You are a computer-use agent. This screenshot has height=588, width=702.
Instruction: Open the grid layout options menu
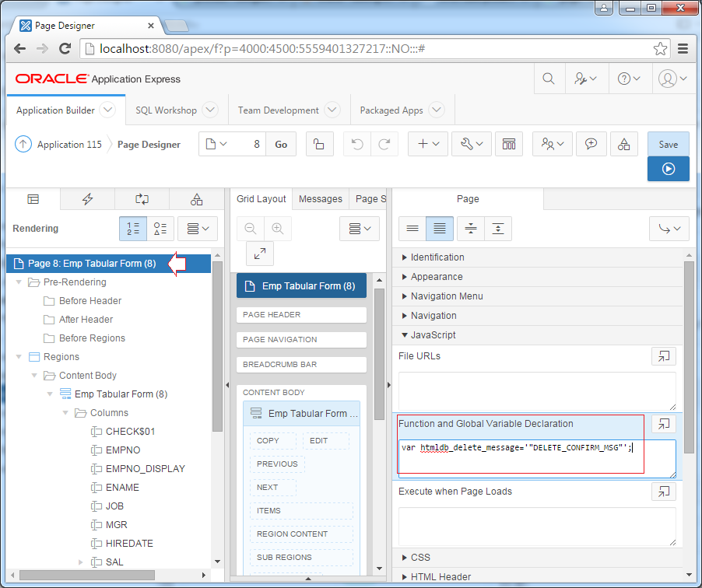point(360,229)
